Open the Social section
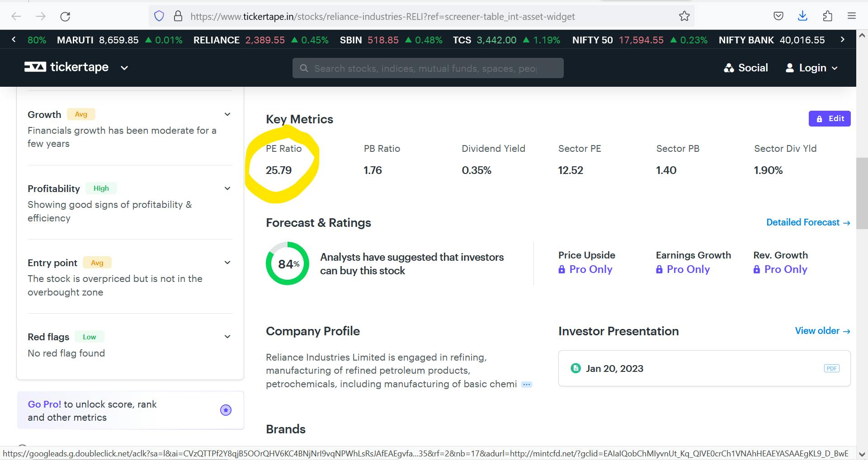This screenshot has height=460, width=868. 746,68
